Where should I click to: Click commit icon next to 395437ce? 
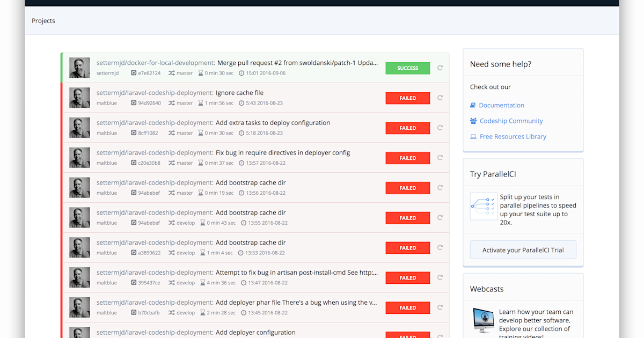133,283
